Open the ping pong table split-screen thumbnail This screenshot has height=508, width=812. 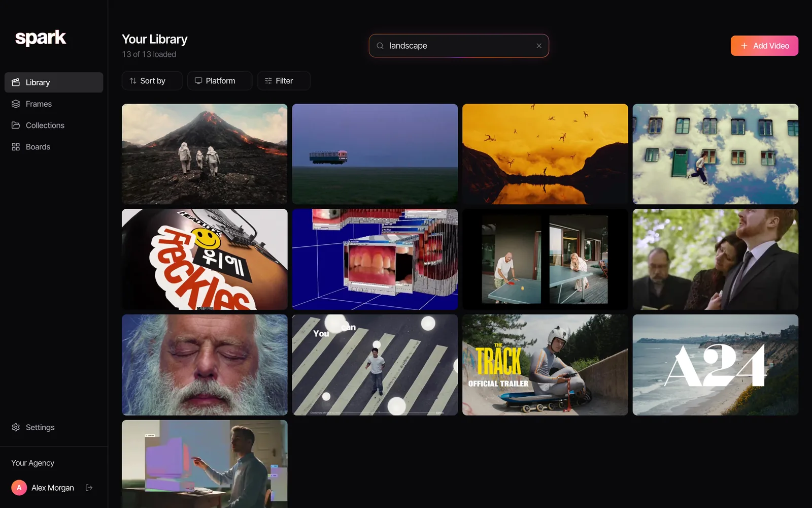[x=545, y=259]
